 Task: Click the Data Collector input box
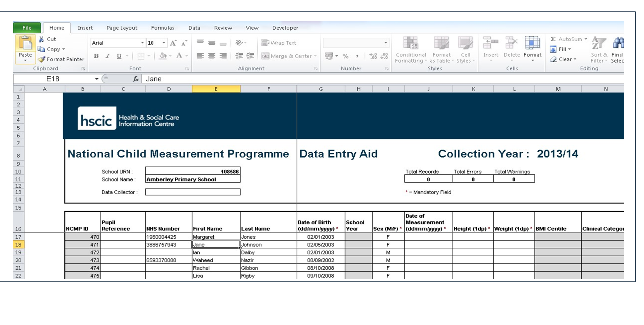pyautogui.click(x=193, y=192)
